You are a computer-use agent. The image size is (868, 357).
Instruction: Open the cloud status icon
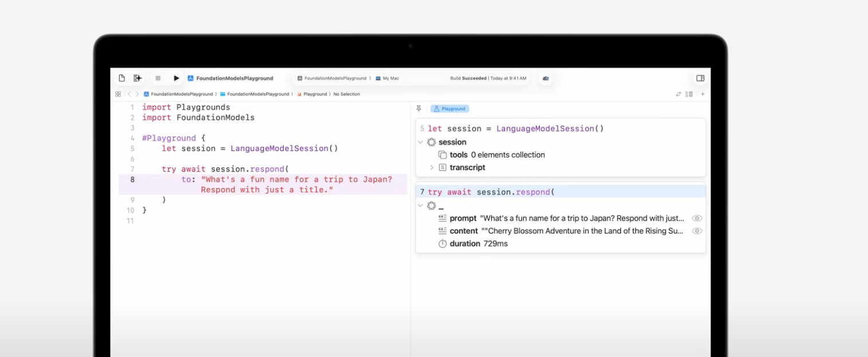546,78
